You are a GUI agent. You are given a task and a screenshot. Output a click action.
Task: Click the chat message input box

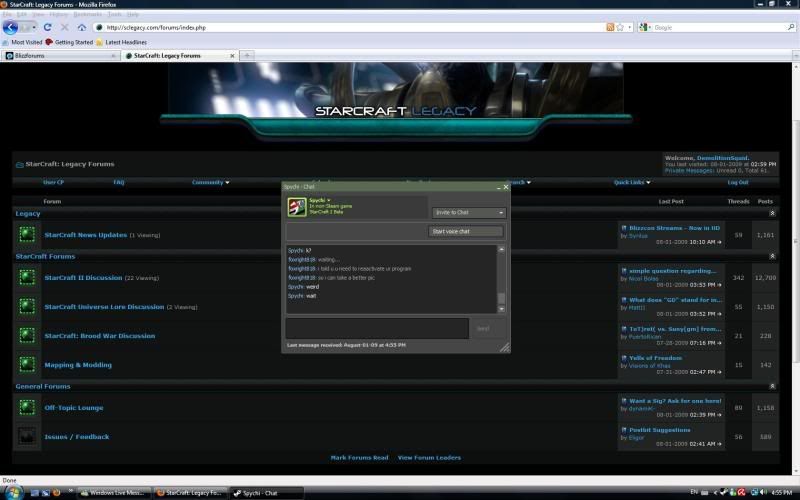(376, 328)
